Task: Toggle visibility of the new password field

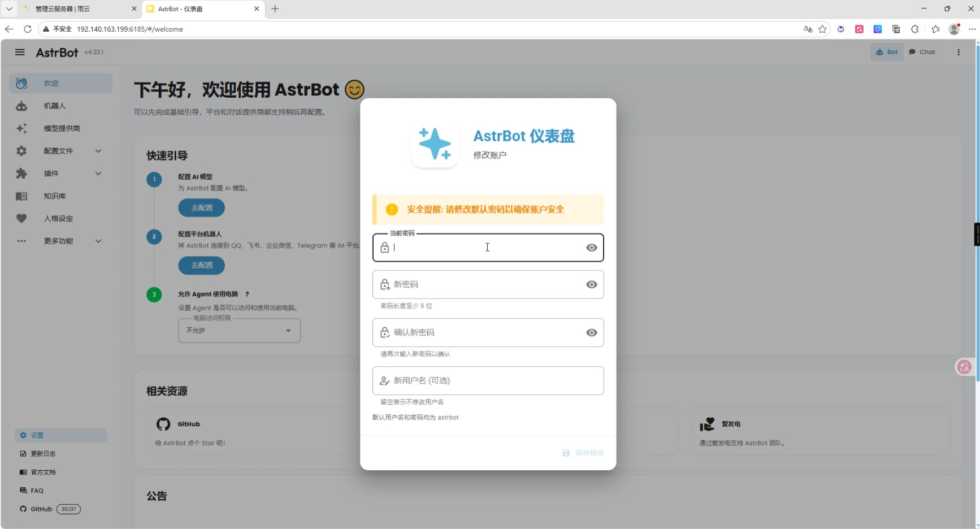Action: pos(591,284)
